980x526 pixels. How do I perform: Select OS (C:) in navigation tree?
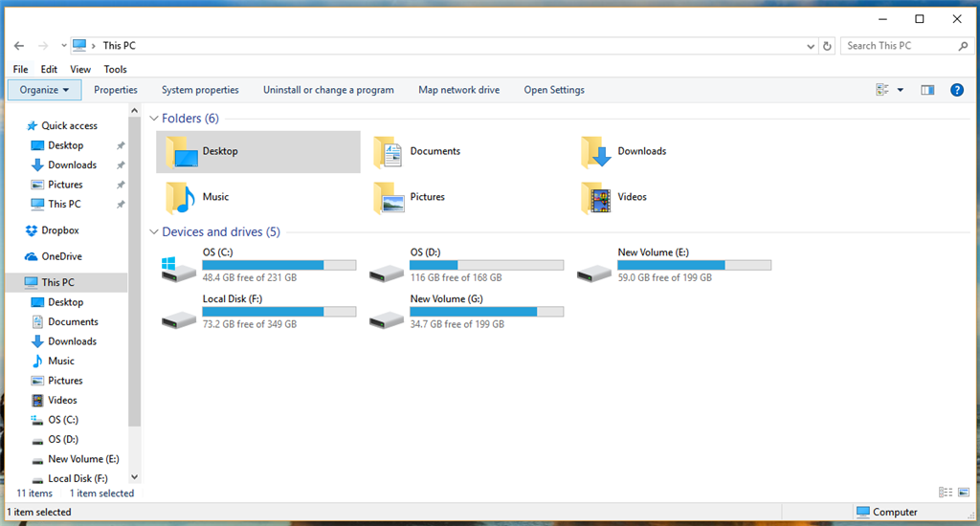tap(62, 420)
